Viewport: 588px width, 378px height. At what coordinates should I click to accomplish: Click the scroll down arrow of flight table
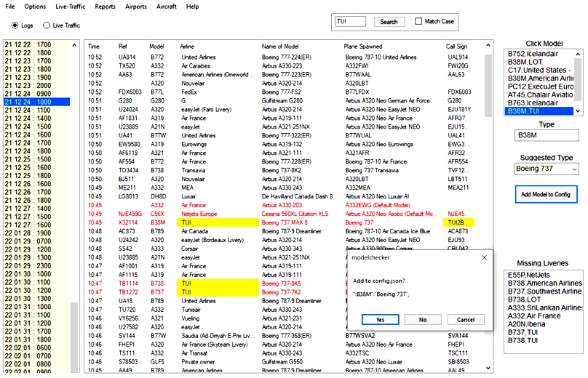[488, 368]
